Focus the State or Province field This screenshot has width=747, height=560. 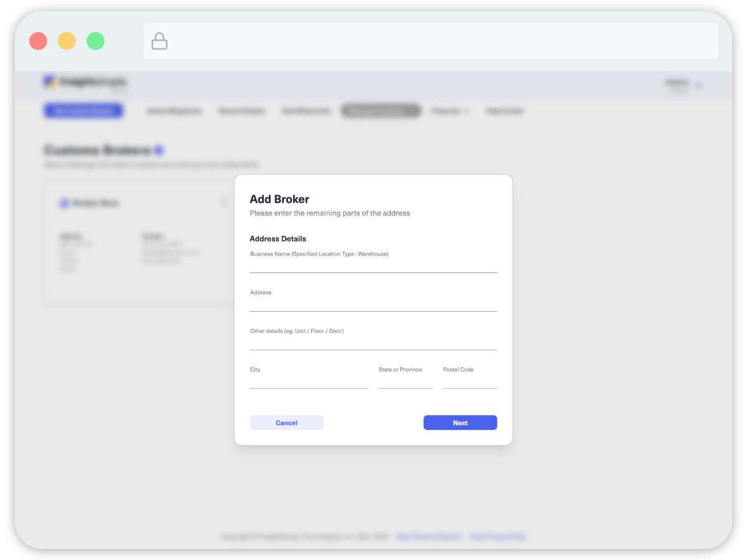(405, 381)
